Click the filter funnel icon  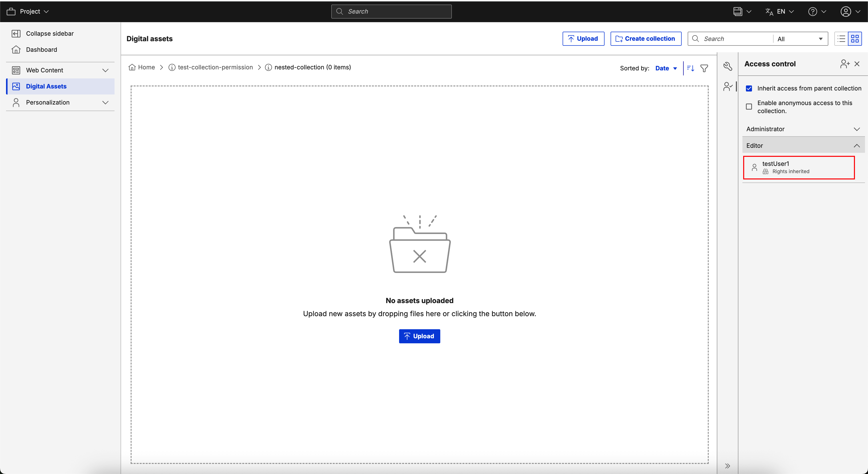click(x=704, y=68)
